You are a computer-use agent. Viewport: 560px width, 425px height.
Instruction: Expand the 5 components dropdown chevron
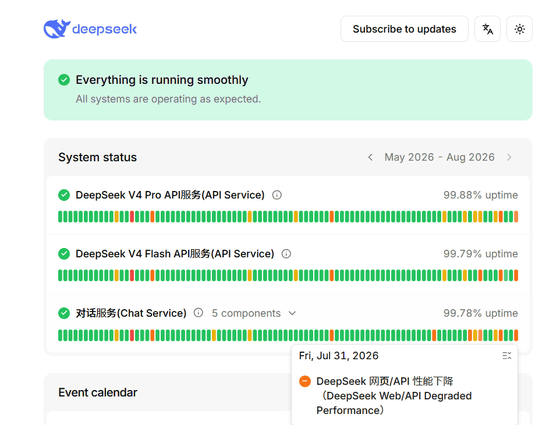pyautogui.click(x=292, y=313)
